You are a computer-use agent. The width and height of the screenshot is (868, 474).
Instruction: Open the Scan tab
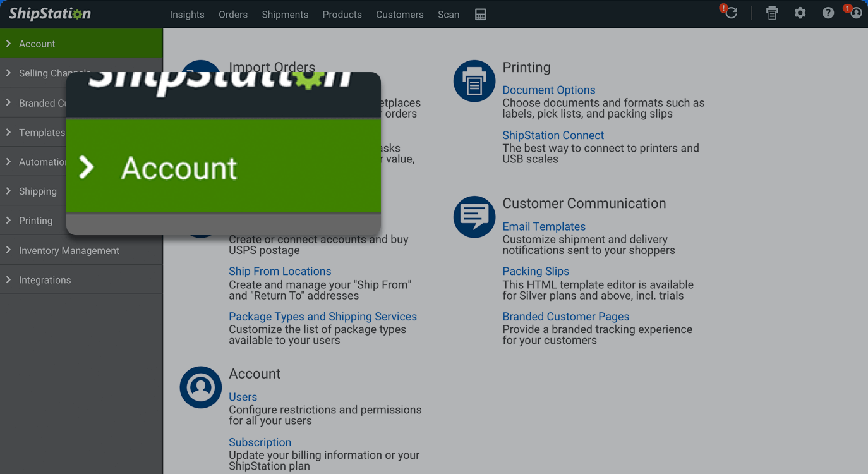[449, 14]
